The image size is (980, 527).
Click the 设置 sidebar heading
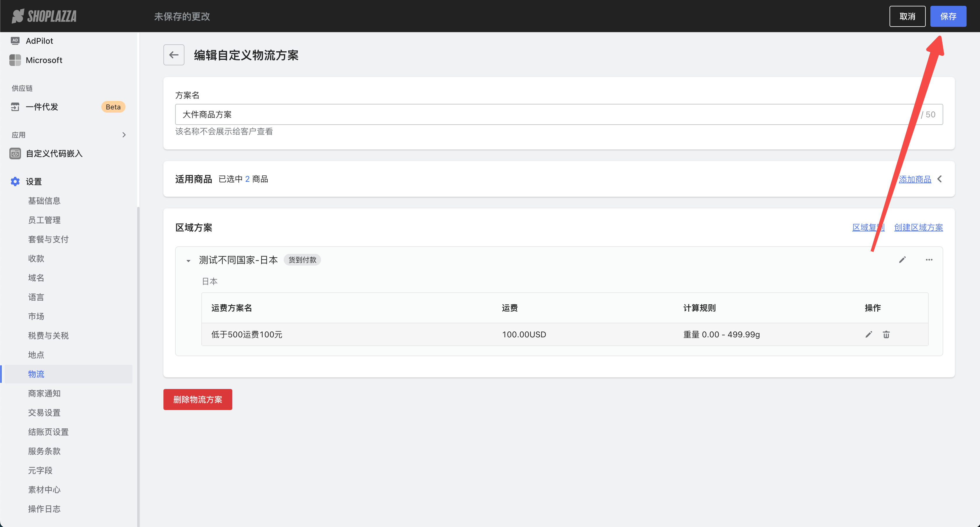pyautogui.click(x=34, y=182)
